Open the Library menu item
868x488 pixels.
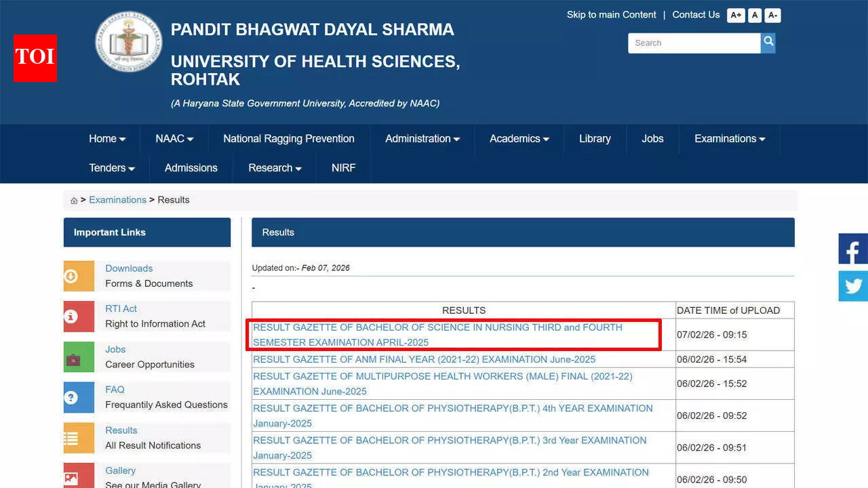click(595, 139)
